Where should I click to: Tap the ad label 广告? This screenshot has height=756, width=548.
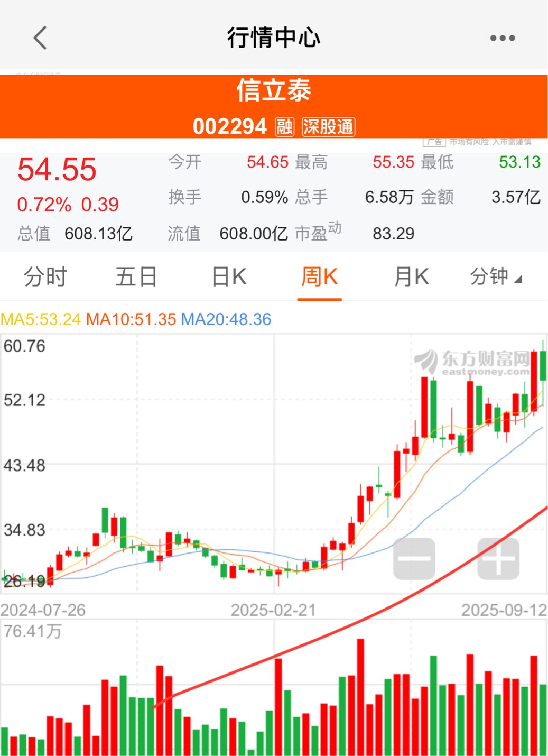[x=434, y=142]
